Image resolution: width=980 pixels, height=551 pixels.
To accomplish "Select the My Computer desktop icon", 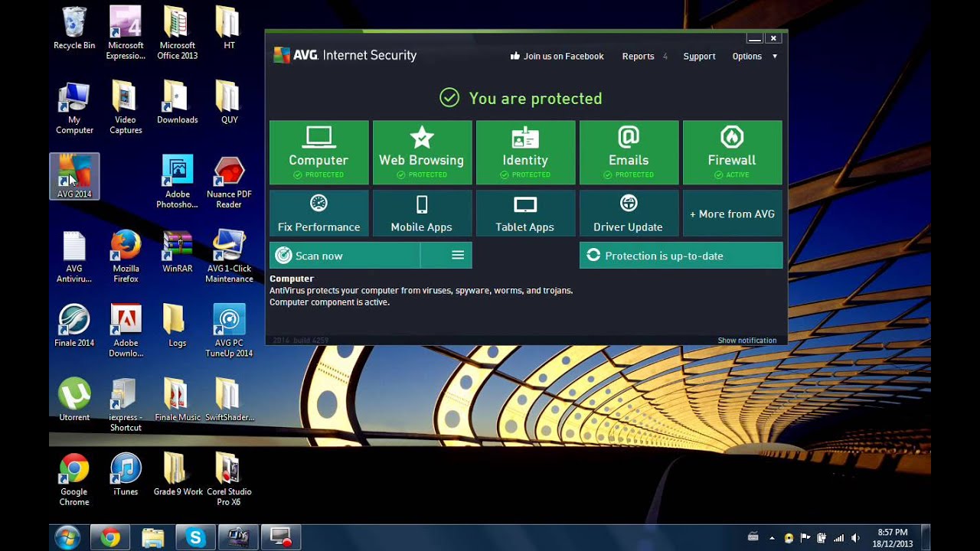I will point(74,108).
